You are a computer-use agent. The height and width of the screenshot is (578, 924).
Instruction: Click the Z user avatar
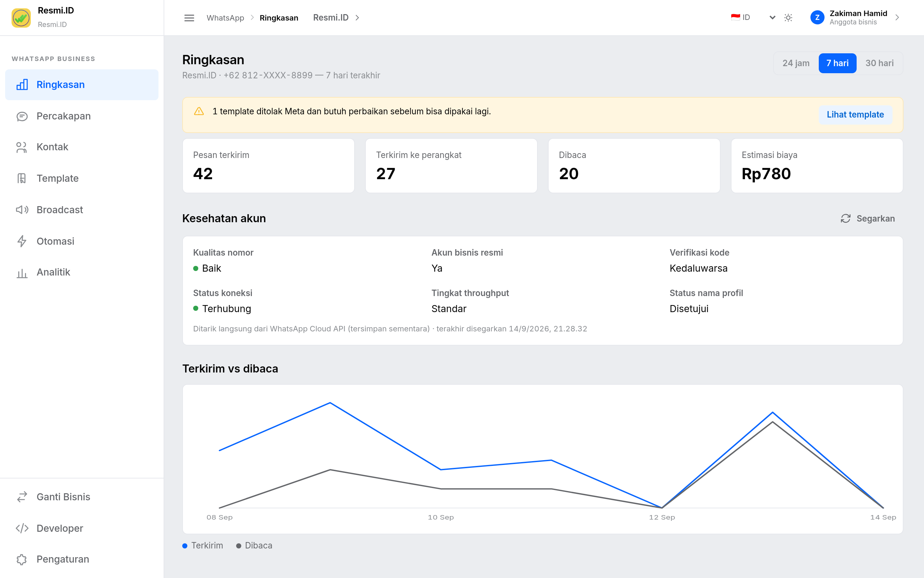[x=817, y=18]
